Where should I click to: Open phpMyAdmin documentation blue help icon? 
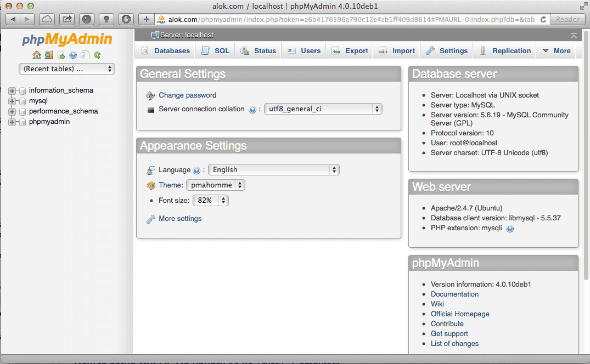coord(73,55)
